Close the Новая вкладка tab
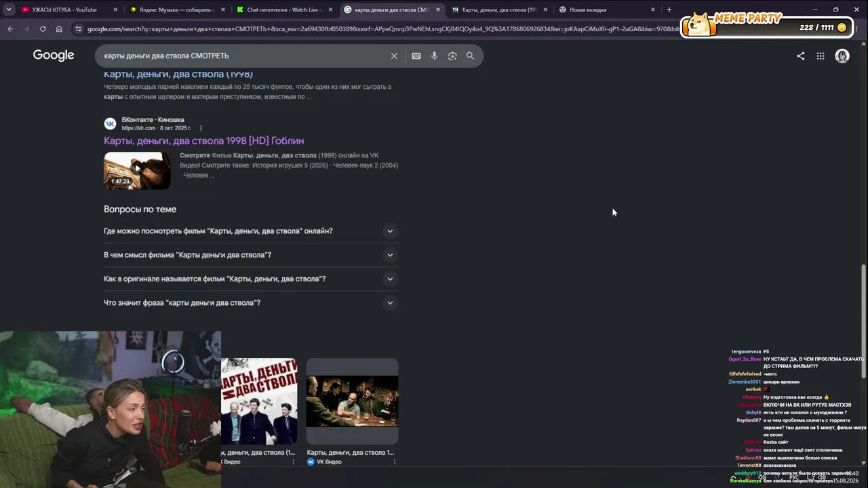The width and height of the screenshot is (868, 488). pyautogui.click(x=653, y=9)
